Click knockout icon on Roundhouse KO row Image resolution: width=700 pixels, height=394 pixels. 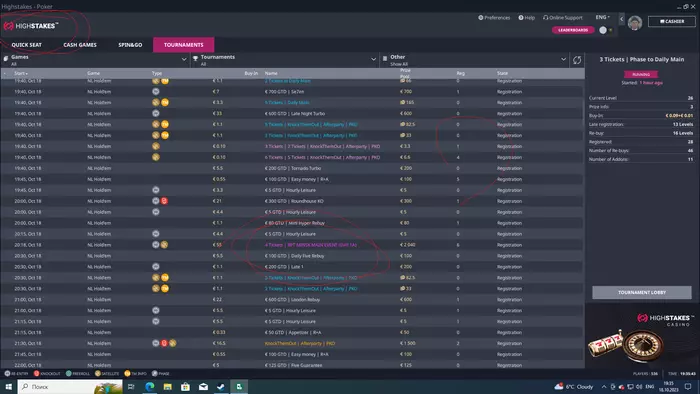click(164, 201)
